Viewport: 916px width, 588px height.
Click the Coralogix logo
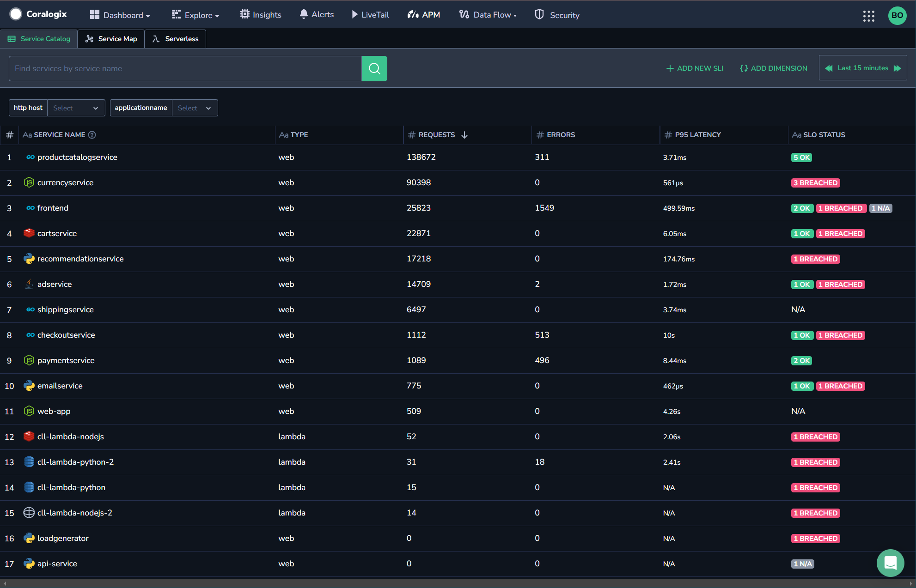[x=38, y=14]
